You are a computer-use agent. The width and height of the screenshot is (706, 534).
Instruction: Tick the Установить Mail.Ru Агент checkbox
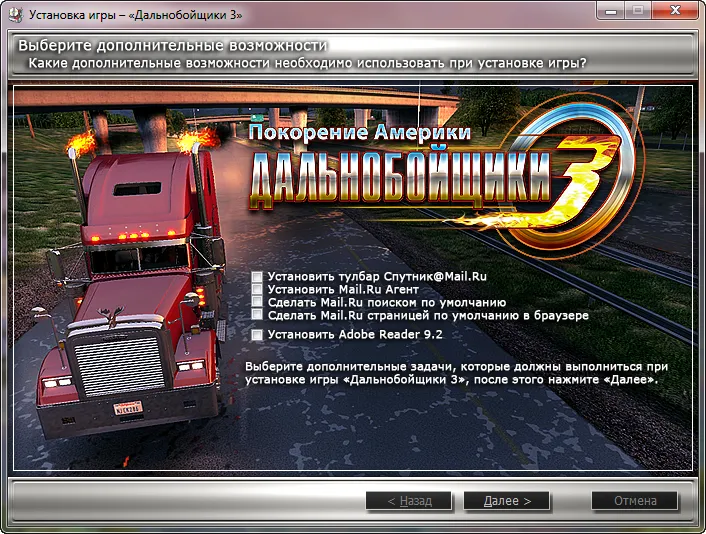pos(258,289)
